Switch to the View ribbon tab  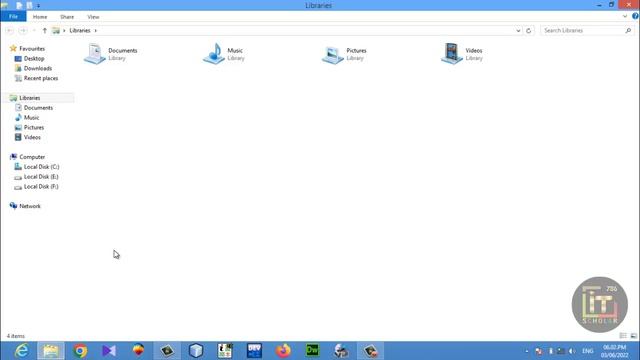pyautogui.click(x=93, y=17)
